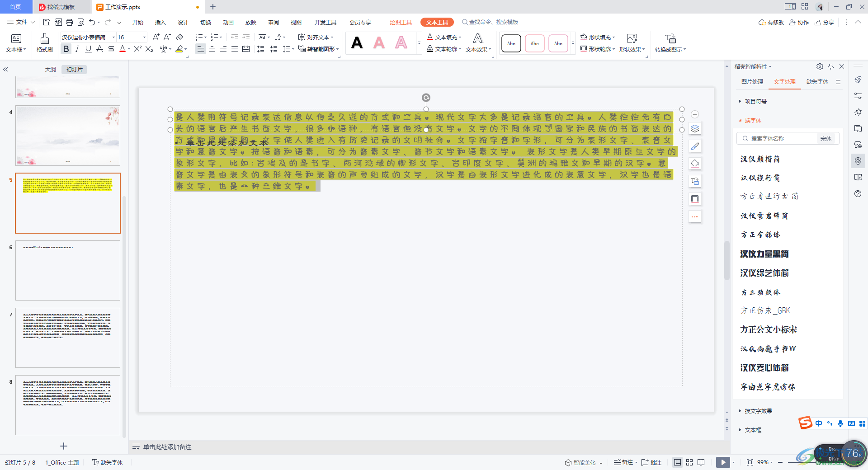
Task: Click the outline frame icon beside slide
Action: (695, 199)
